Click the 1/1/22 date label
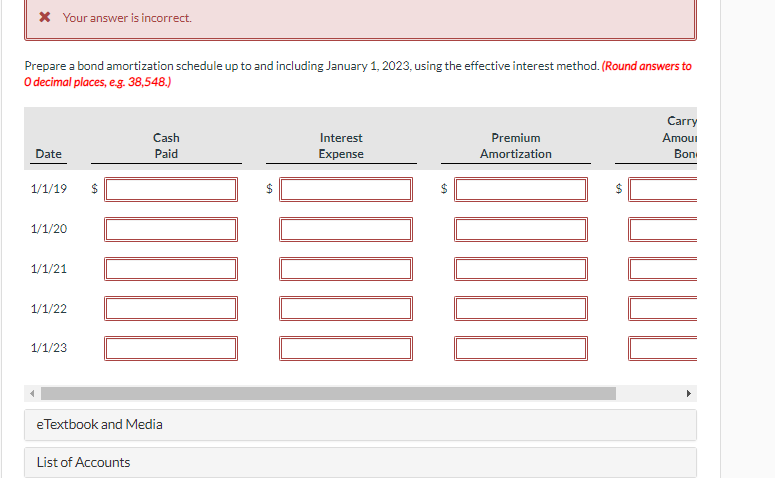This screenshot has width=775, height=478. click(48, 309)
